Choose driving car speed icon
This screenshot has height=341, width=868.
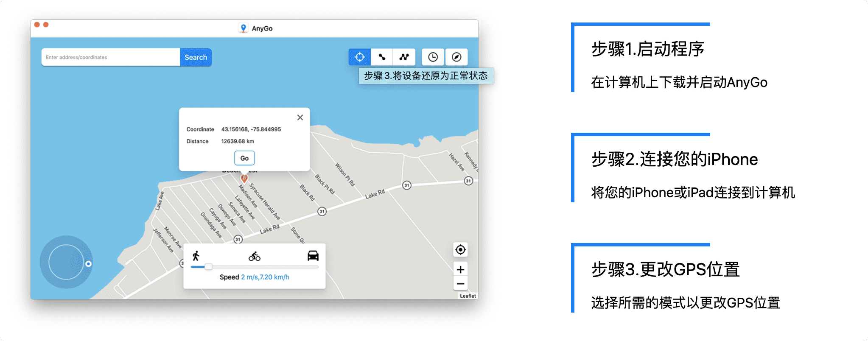313,256
